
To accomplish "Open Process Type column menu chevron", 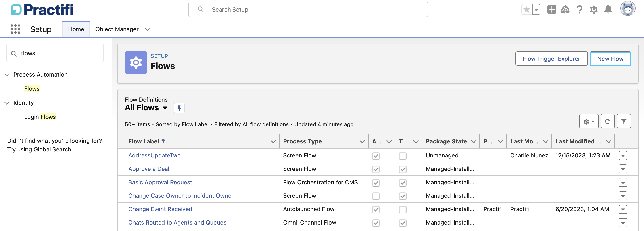I will tap(362, 142).
